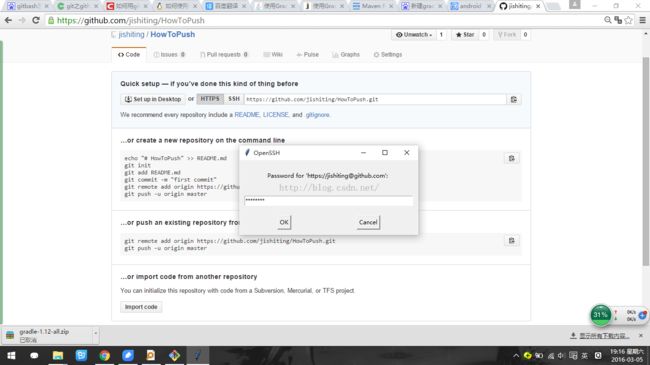
Task: Open the Wiki tab
Action: point(273,54)
